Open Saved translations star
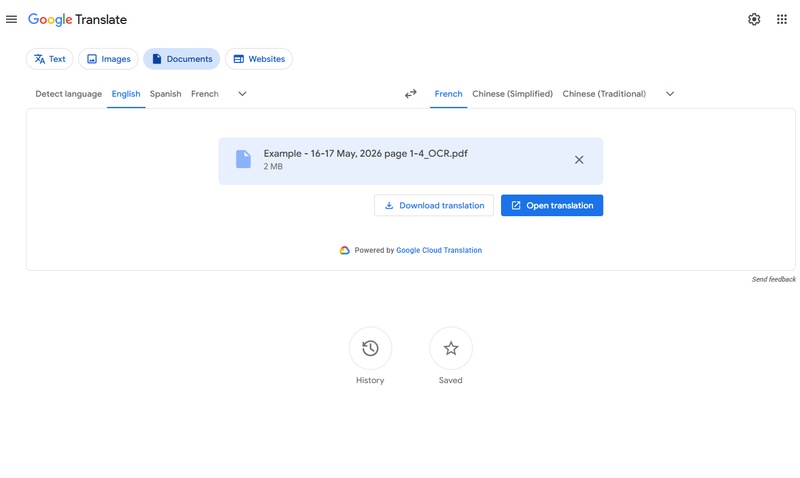800x478 pixels. (451, 348)
